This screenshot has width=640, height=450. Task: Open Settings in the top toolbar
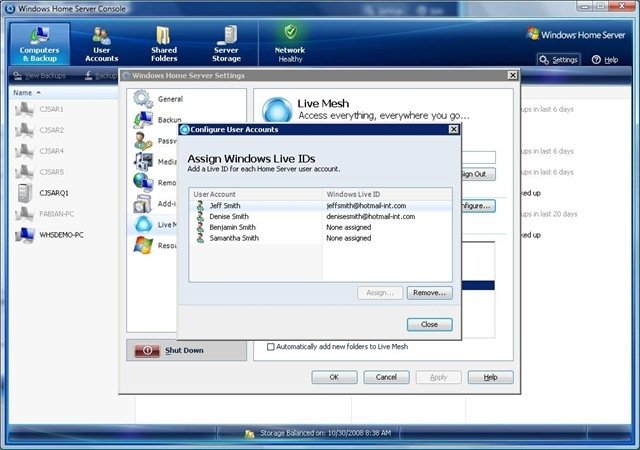(558, 60)
